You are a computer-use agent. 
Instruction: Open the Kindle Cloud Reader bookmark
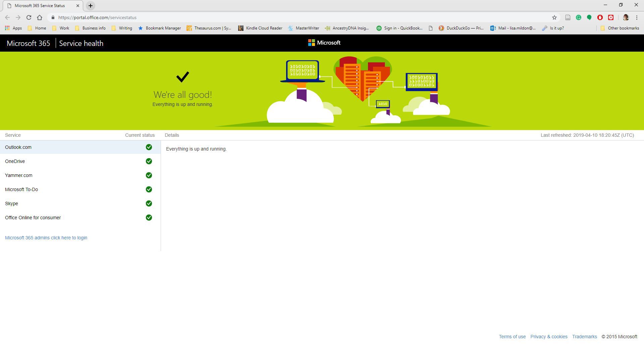(x=260, y=28)
